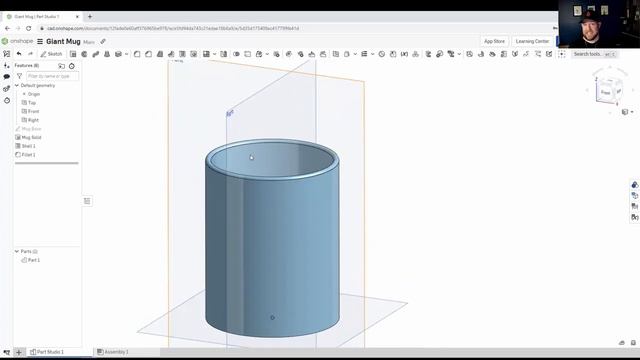
Task: Open the Comments panel
Action: [7, 77]
